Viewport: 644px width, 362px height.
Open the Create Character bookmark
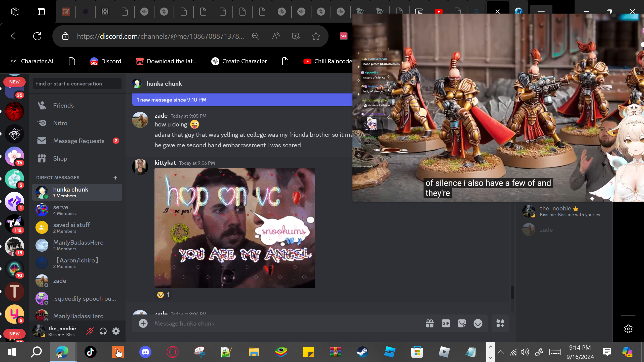tap(239, 61)
